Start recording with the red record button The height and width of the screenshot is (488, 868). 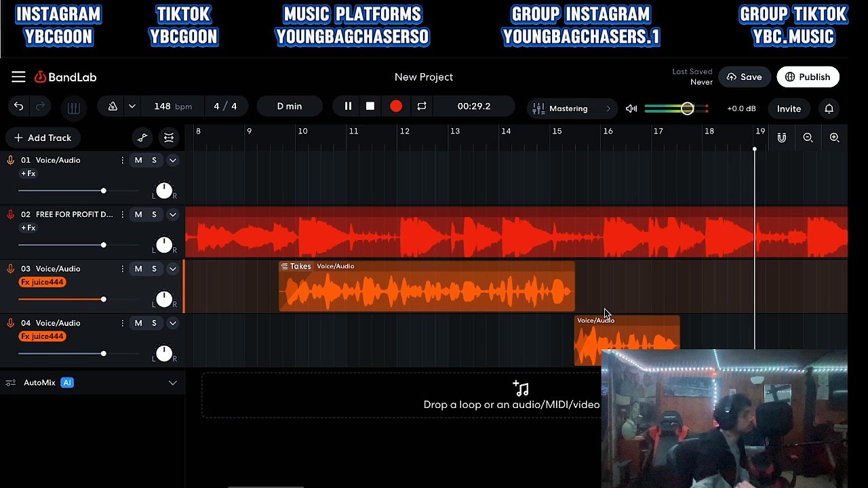click(396, 106)
